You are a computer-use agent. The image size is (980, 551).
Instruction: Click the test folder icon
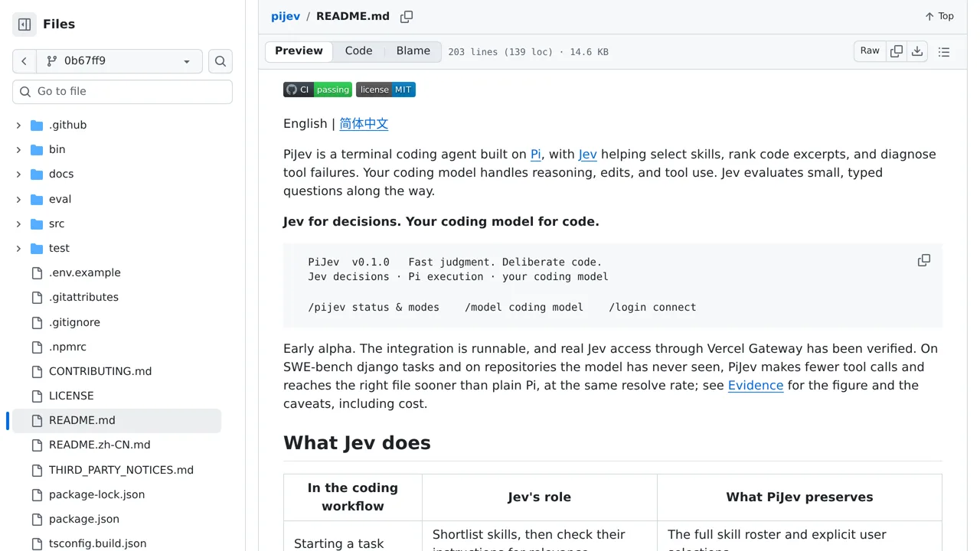(x=37, y=248)
